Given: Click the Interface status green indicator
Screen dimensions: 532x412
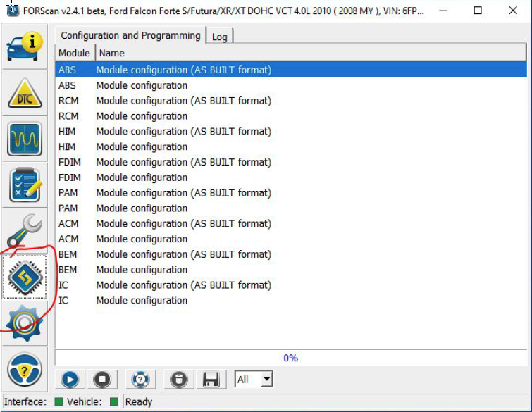Looking at the screenshot, I should [58, 402].
